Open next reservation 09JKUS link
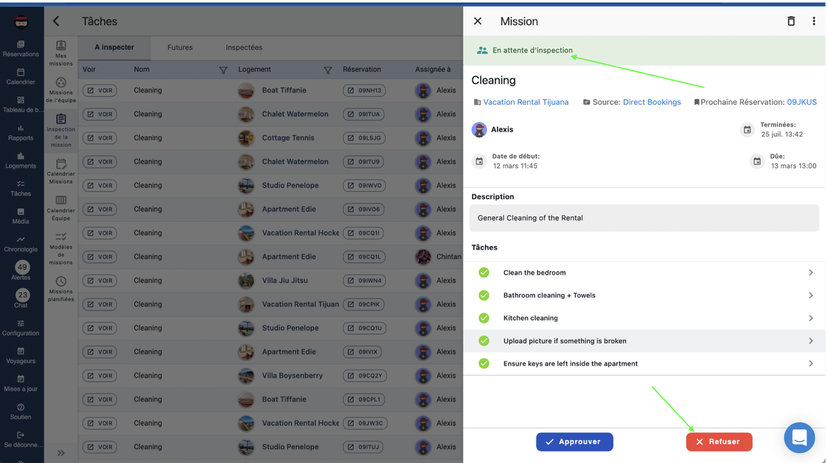Screen dimensions: 828x463 click(x=802, y=102)
